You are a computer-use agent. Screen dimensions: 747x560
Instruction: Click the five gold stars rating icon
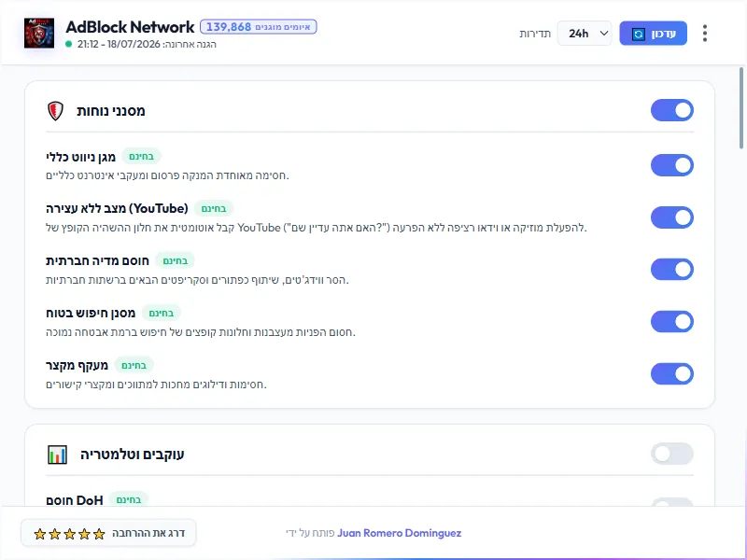pyautogui.click(x=69, y=534)
